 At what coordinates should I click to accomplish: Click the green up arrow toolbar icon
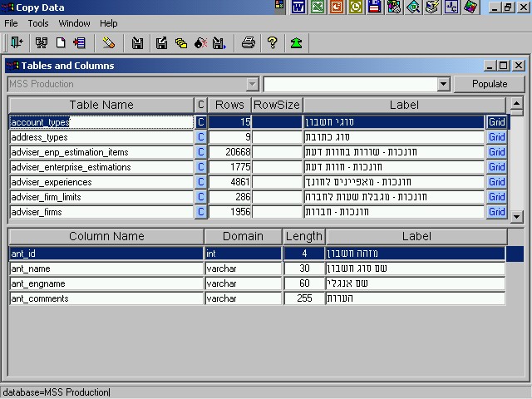coord(296,42)
